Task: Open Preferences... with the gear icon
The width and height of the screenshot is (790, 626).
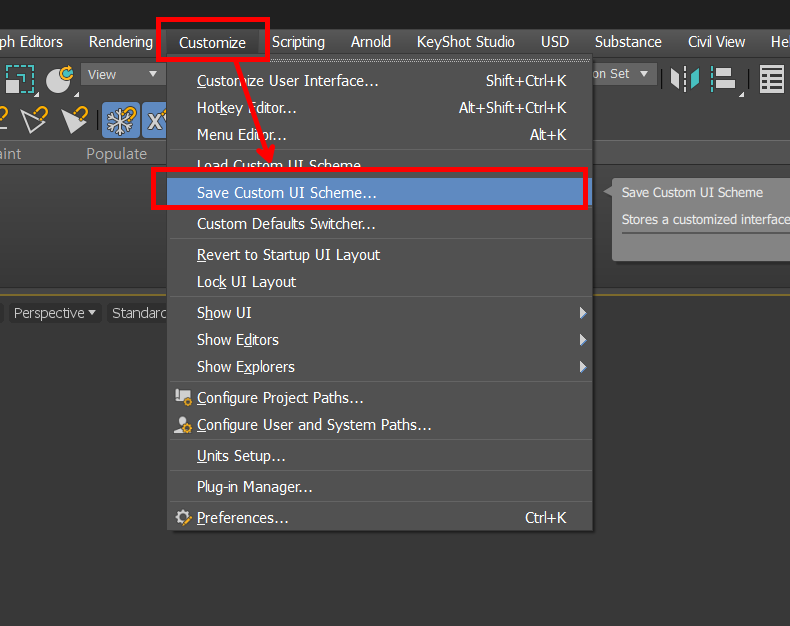Action: click(380, 518)
